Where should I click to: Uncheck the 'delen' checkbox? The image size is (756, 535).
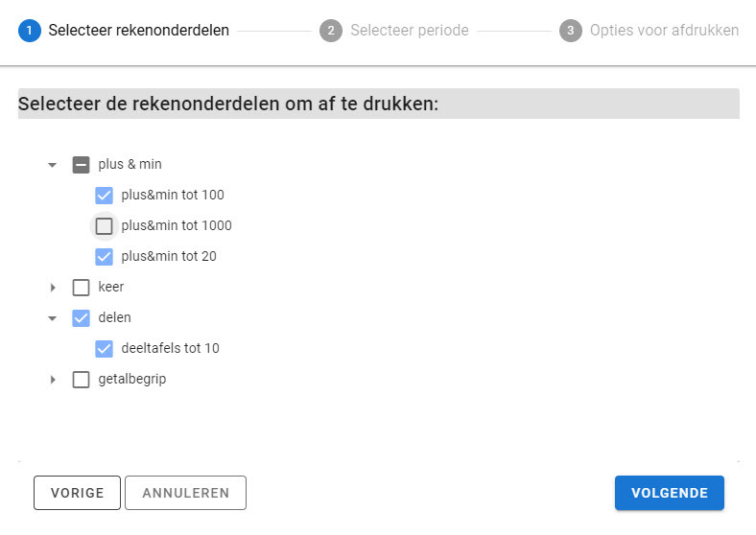82,318
